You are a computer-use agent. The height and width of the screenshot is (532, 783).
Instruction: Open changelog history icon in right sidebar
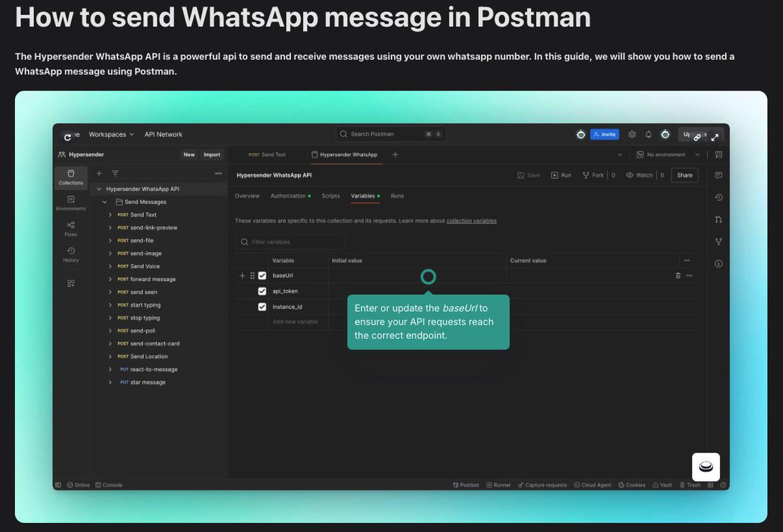tap(718, 198)
